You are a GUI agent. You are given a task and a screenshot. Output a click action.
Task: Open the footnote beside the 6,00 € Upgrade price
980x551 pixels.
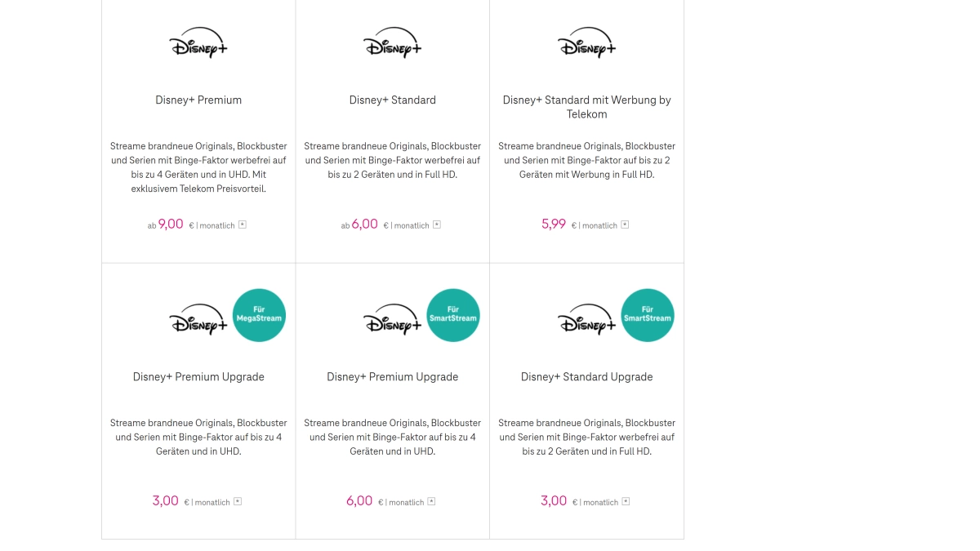click(431, 500)
